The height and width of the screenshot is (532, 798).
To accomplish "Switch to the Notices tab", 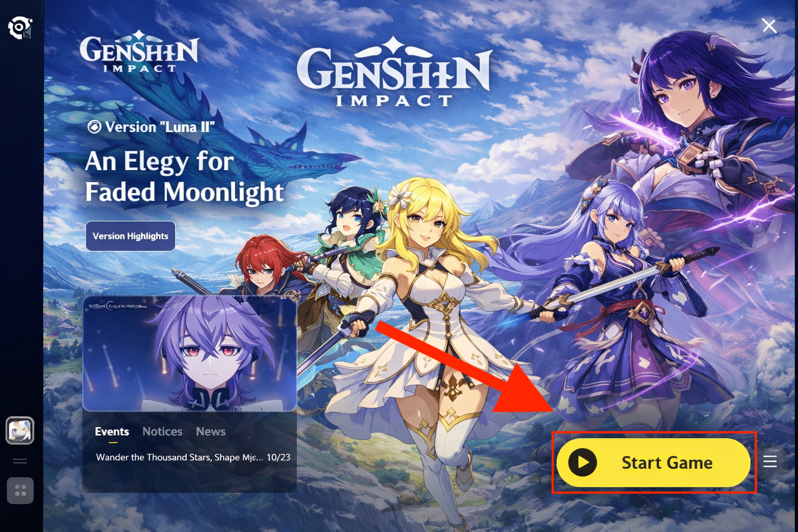I will click(163, 432).
